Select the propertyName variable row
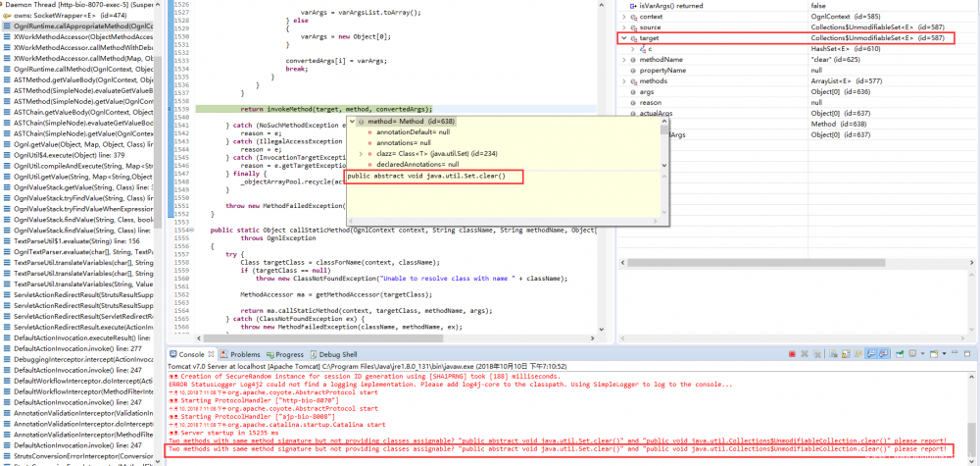 pyautogui.click(x=798, y=70)
